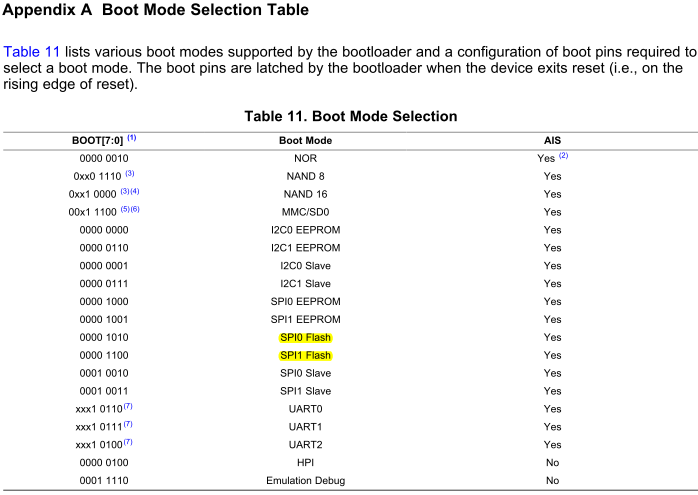Click the Appendix A heading

(155, 11)
